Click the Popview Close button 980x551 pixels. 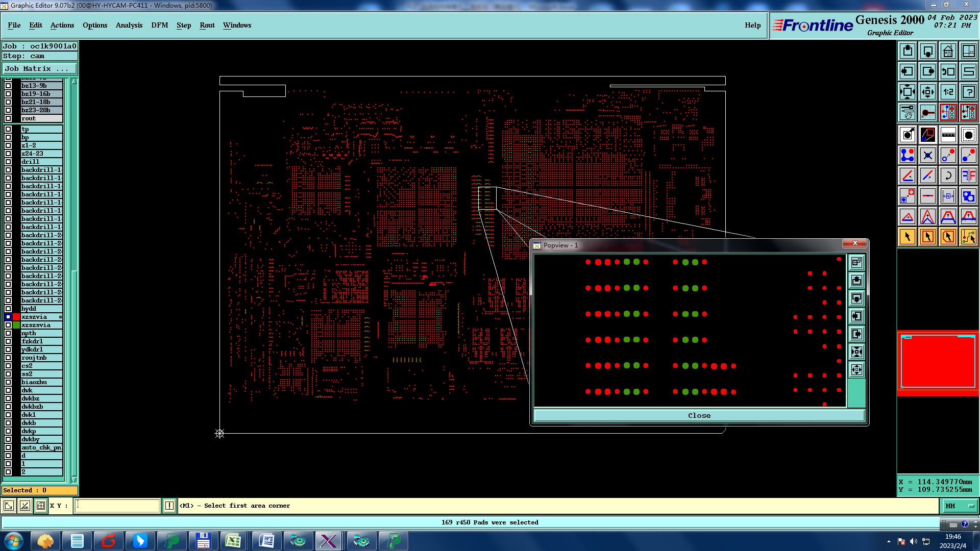[x=699, y=415]
